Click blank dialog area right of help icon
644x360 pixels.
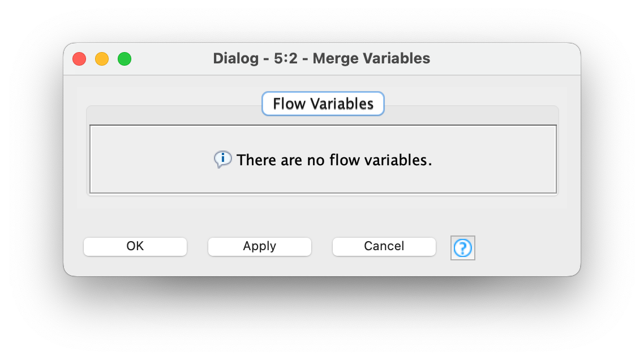click(526, 247)
